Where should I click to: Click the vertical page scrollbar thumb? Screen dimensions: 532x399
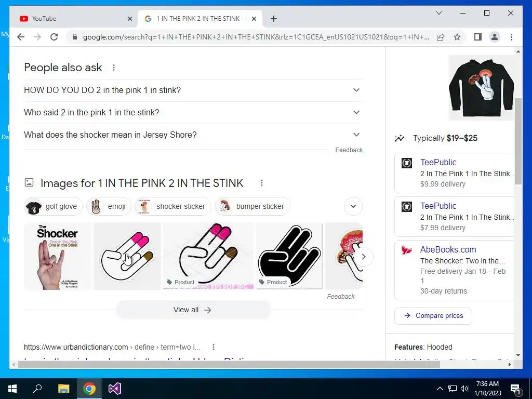coord(518,141)
